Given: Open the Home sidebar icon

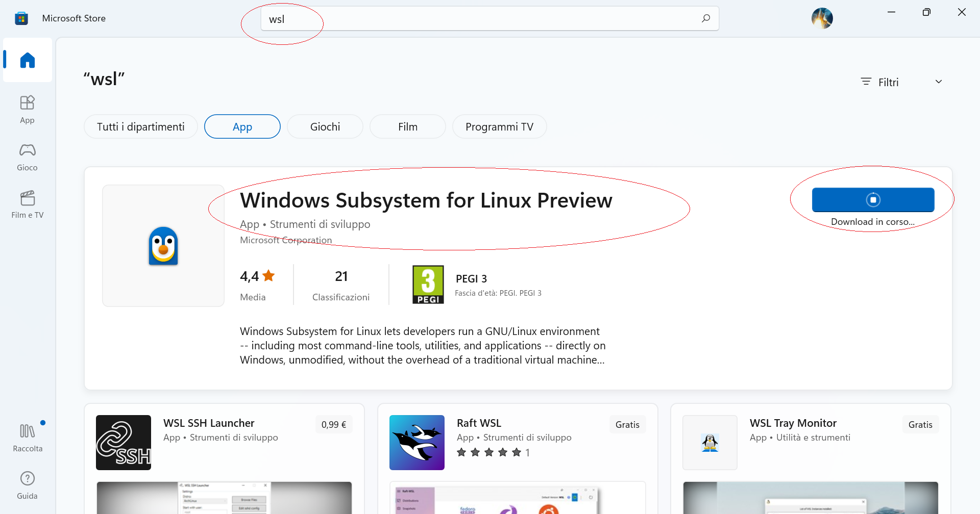Looking at the screenshot, I should click(28, 60).
